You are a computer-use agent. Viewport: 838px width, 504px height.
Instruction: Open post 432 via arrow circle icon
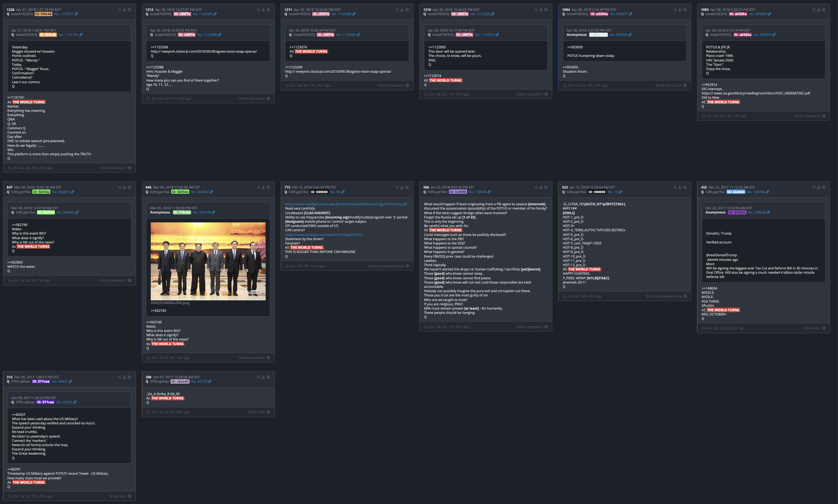coord(824,187)
